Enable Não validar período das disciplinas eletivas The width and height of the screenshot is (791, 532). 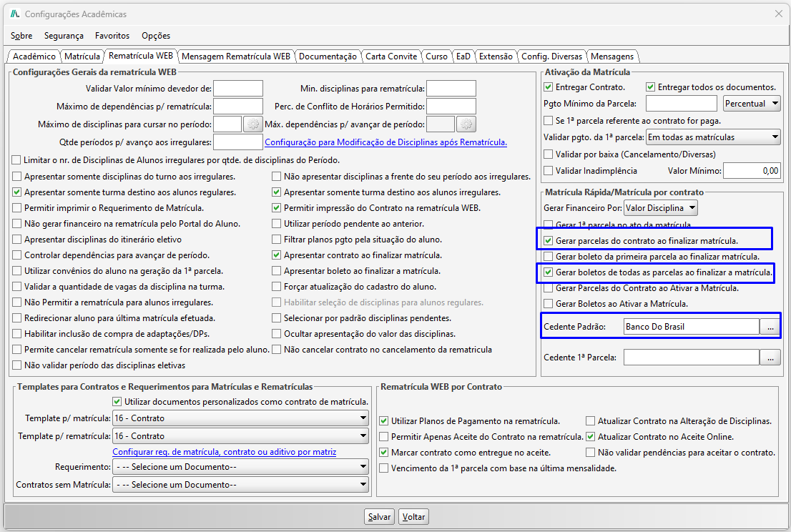[17, 365]
